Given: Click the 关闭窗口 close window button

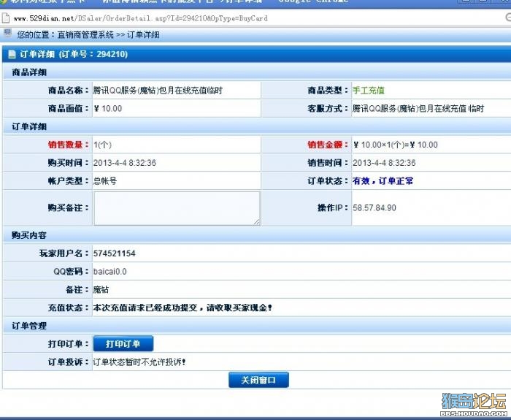Looking at the screenshot, I should [258, 380].
